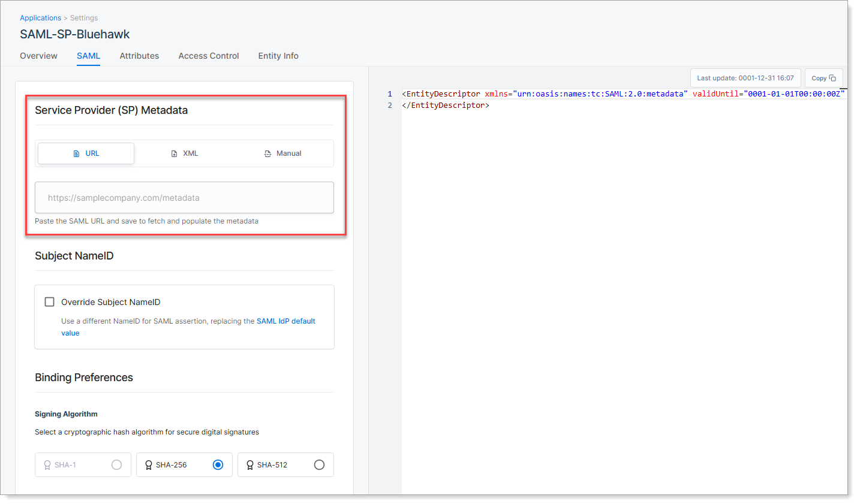Click the SAML-SP-Bluehawk title
Screen dimensions: 857x504
point(75,34)
